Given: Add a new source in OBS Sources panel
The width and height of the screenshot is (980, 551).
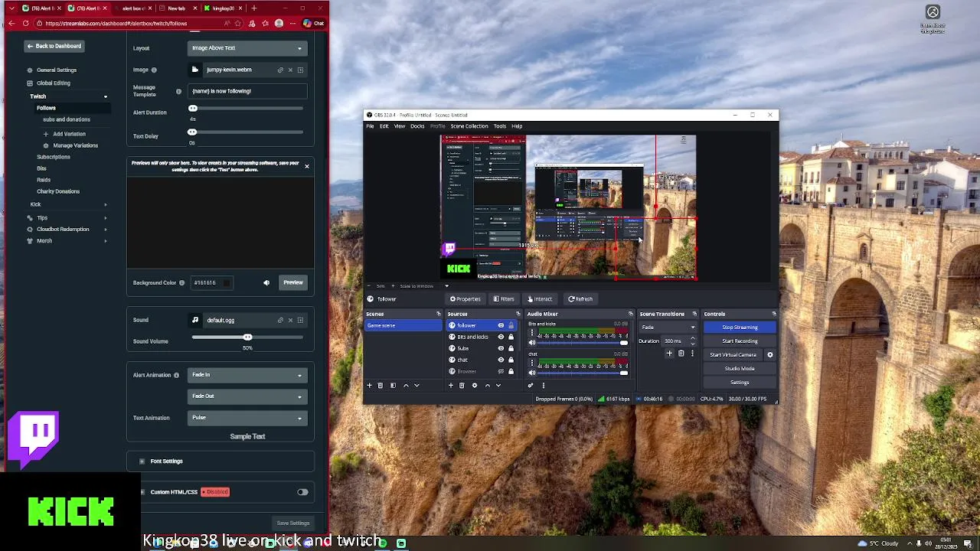Looking at the screenshot, I should click(450, 386).
